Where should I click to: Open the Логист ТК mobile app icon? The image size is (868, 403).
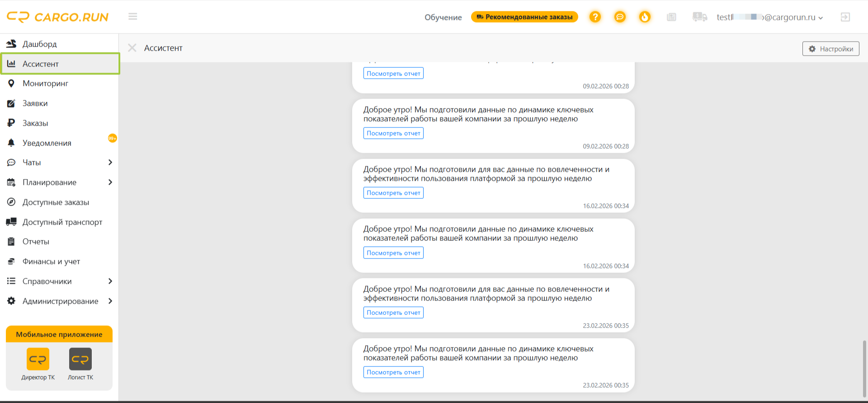click(x=80, y=359)
